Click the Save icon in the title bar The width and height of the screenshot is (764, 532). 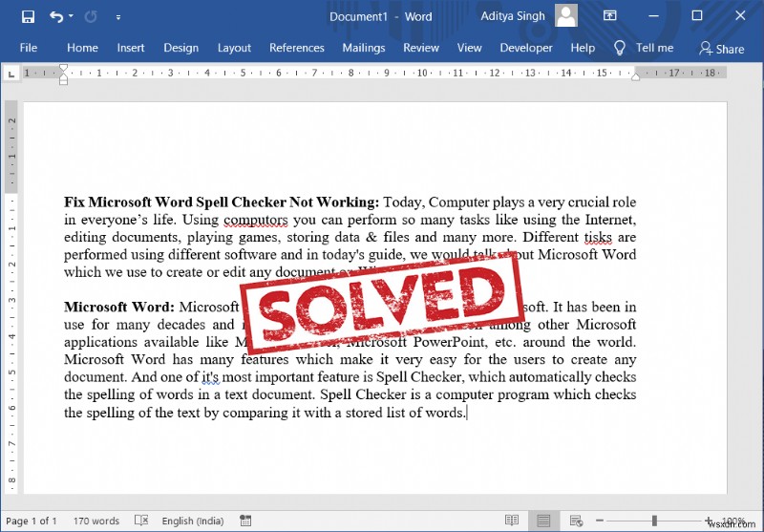tap(28, 17)
